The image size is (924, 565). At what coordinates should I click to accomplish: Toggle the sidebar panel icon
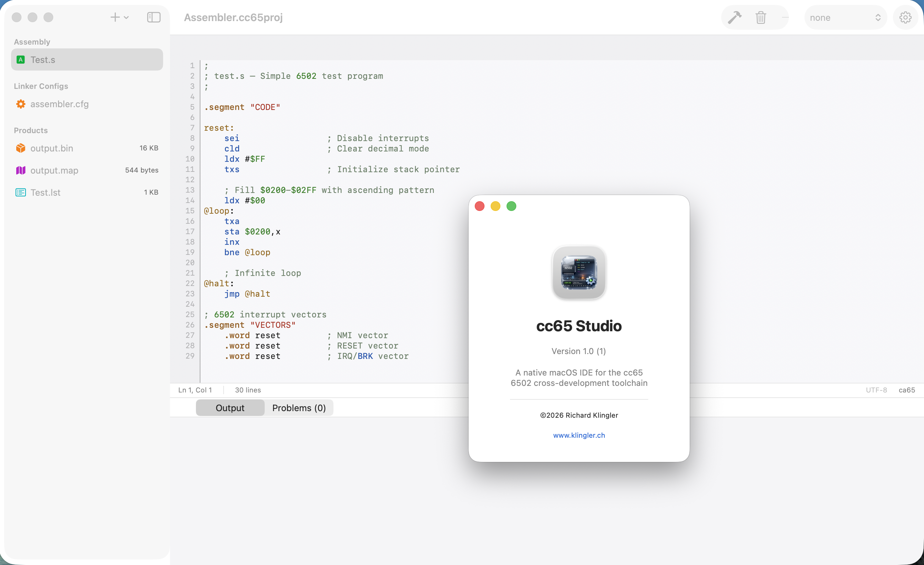click(x=153, y=18)
